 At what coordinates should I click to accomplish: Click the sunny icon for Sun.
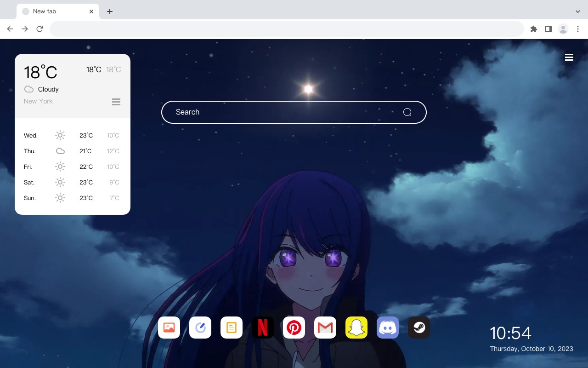pos(60,198)
